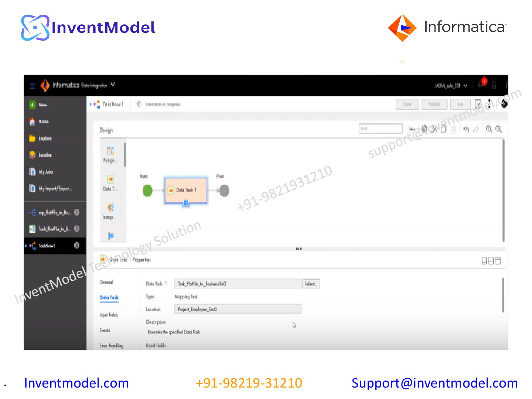
Task: Open the Data Integration service switcher chevron
Action: coord(113,85)
